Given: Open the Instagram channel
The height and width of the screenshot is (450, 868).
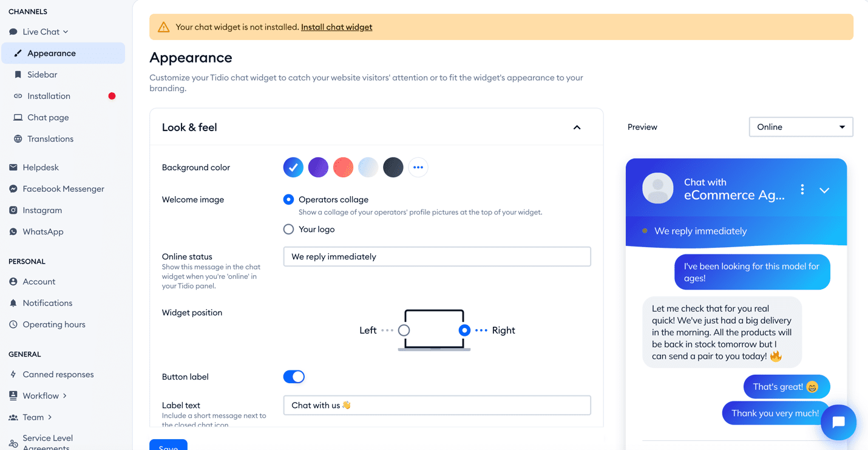Looking at the screenshot, I should (x=43, y=210).
